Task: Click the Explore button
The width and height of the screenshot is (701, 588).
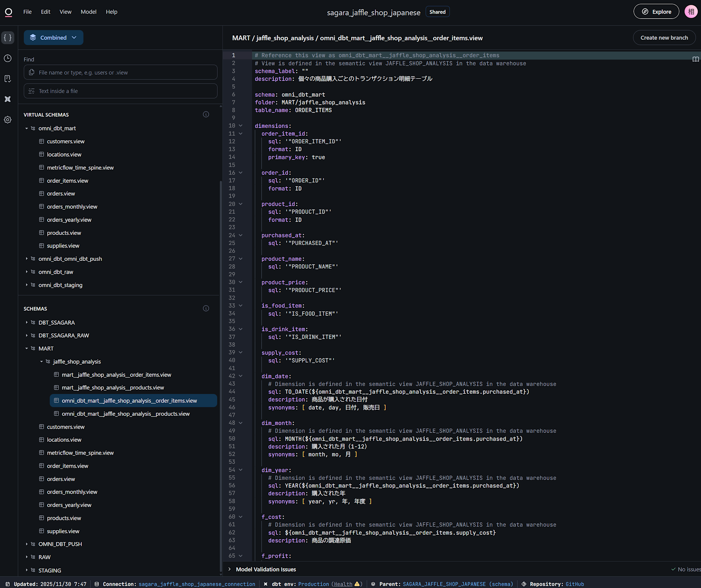Action: [656, 12]
